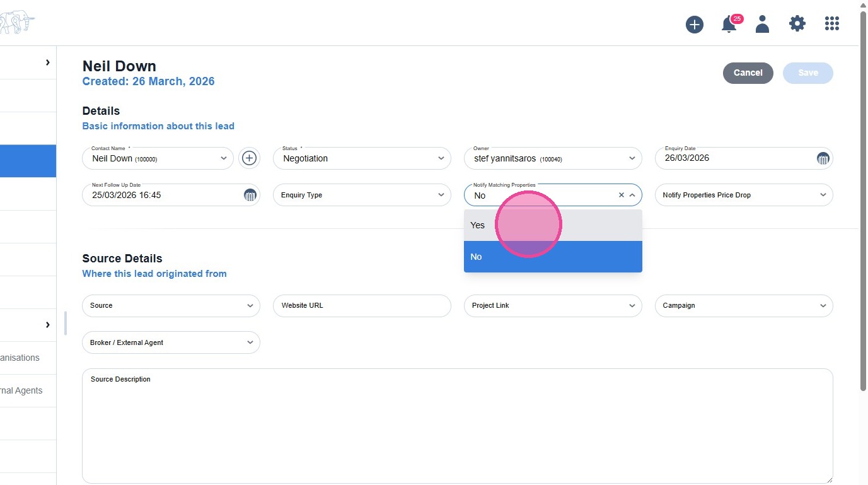Expand the lower sidebar chevron
Image resolution: width=868 pixels, height=485 pixels.
47,325
